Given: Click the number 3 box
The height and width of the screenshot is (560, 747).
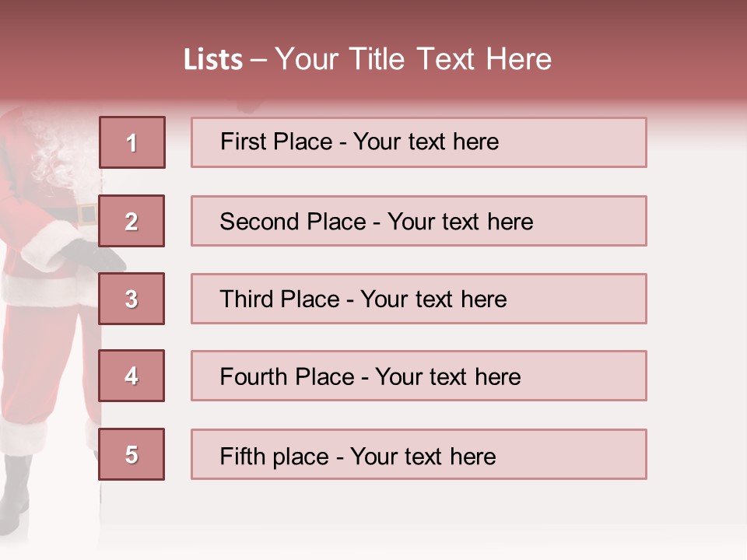Looking at the screenshot, I should pos(132,299).
